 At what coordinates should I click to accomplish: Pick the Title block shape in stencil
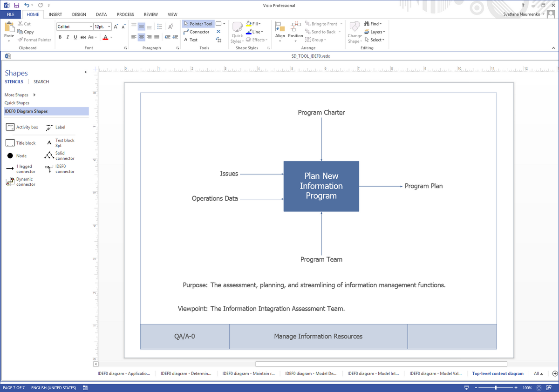[21, 143]
